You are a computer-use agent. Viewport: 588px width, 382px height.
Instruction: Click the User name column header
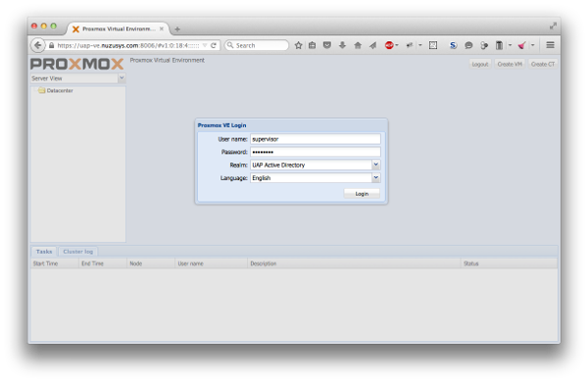tap(211, 263)
